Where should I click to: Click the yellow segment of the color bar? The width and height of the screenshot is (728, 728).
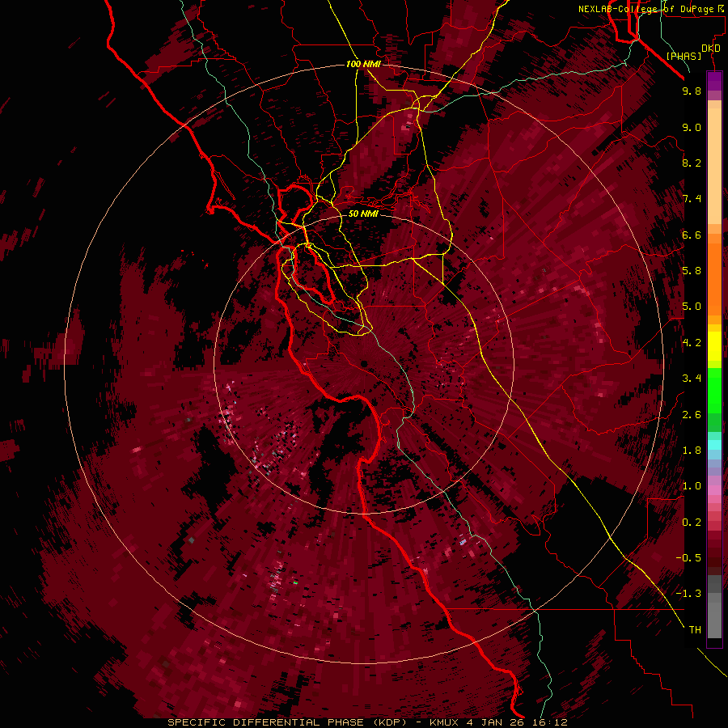coord(714,346)
